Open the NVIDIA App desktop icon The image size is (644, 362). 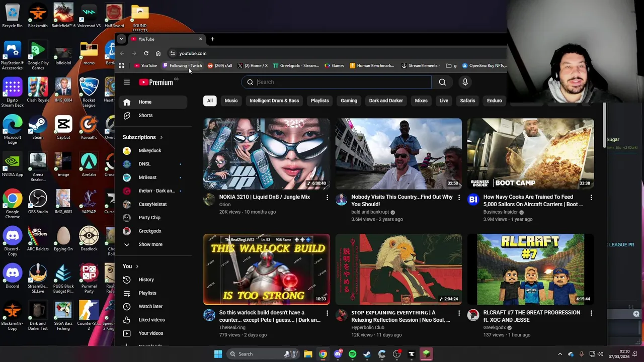(12, 164)
